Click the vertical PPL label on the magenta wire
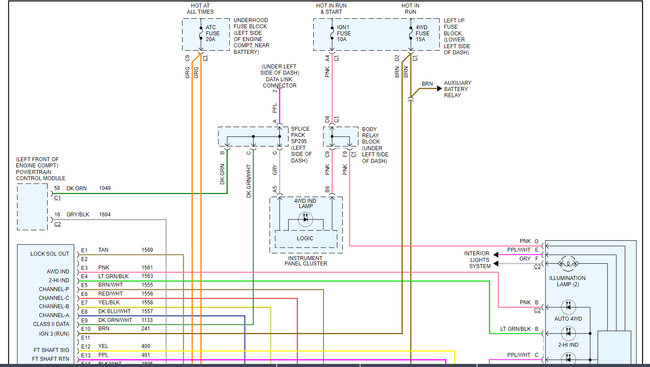 (274, 108)
